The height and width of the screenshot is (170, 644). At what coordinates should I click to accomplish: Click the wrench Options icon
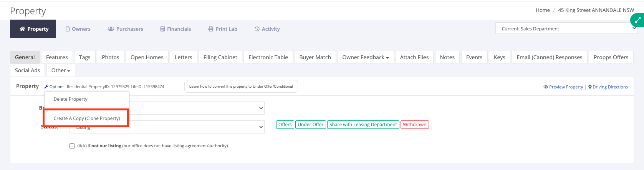pyautogui.click(x=46, y=87)
